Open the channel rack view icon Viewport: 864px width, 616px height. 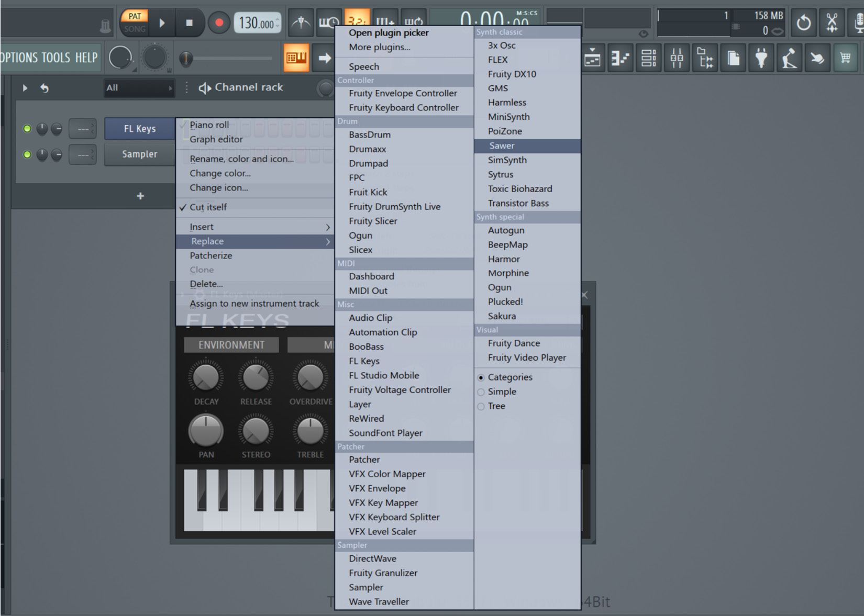[x=648, y=58]
